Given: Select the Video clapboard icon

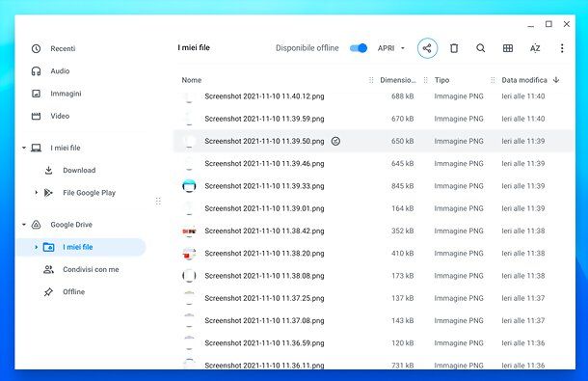Looking at the screenshot, I should coord(36,116).
